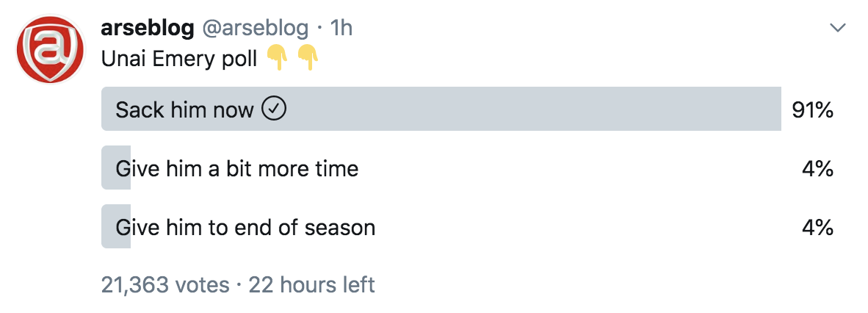Click the 4% result for more time
This screenshot has height=313, width=868.
tap(817, 169)
